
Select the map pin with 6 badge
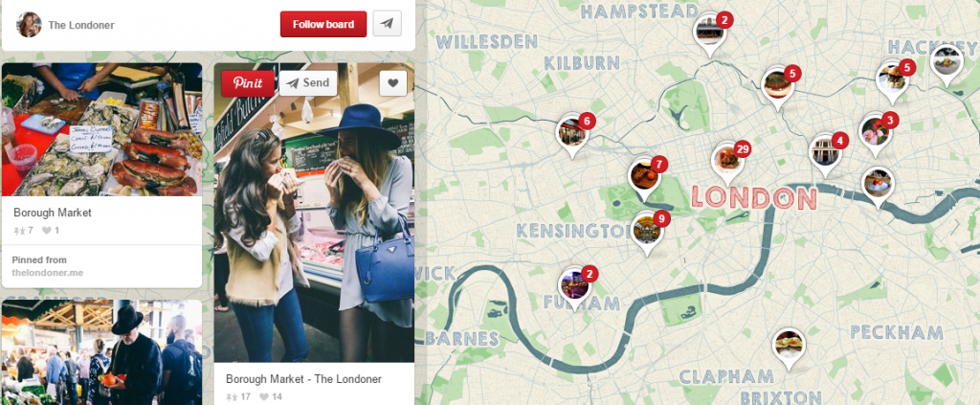tap(572, 134)
